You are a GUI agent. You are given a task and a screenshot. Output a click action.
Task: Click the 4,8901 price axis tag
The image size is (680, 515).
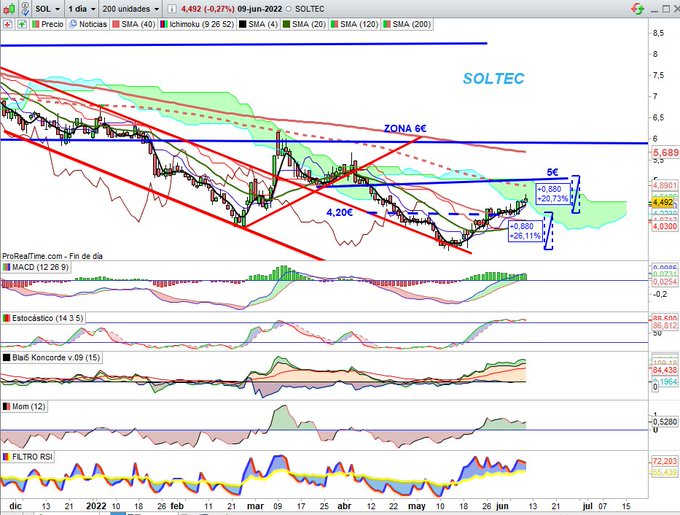pos(664,186)
